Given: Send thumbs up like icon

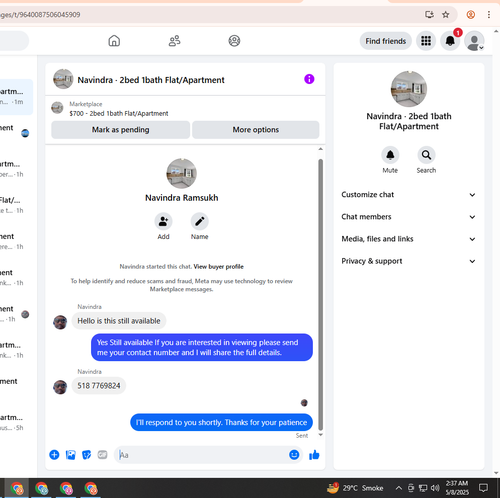Looking at the screenshot, I should [x=314, y=455].
